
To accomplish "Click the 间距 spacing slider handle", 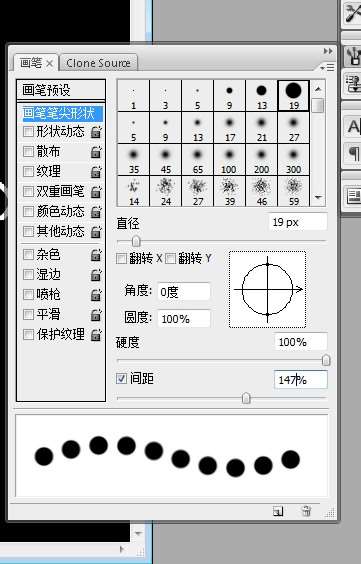I will 246,398.
